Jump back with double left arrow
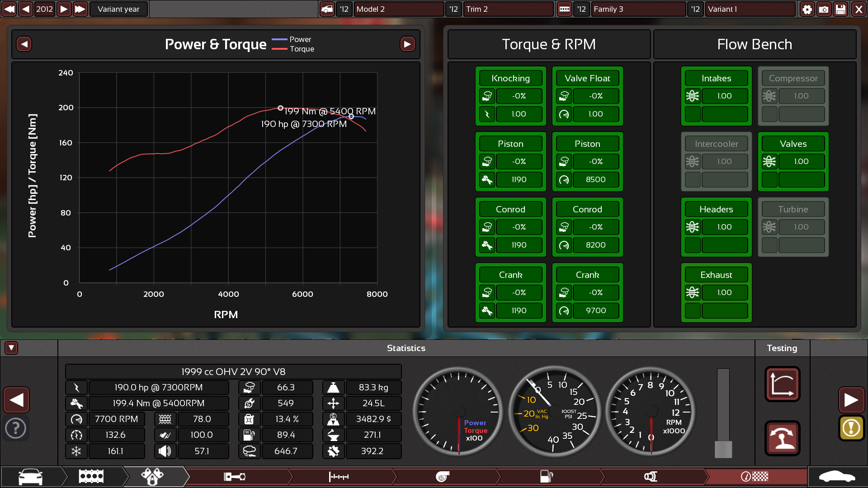 [9, 9]
